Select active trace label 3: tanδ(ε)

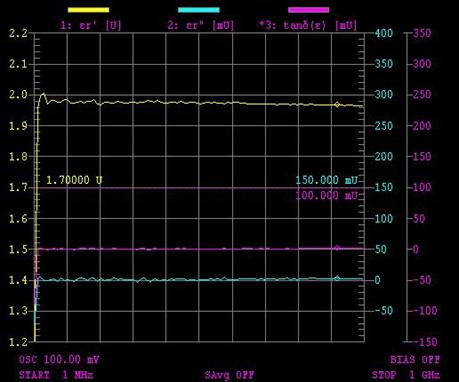point(308,25)
